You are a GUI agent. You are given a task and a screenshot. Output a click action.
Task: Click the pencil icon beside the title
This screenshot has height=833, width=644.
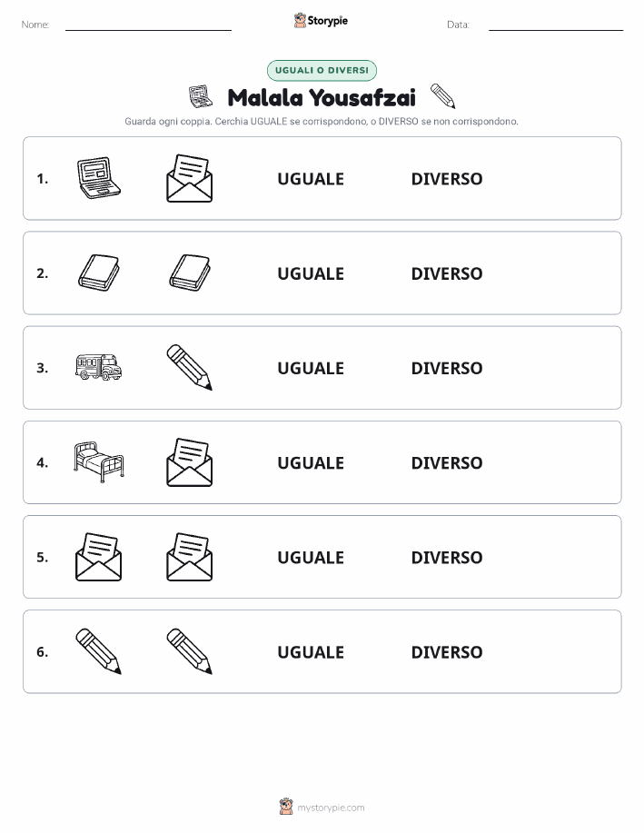click(x=442, y=95)
